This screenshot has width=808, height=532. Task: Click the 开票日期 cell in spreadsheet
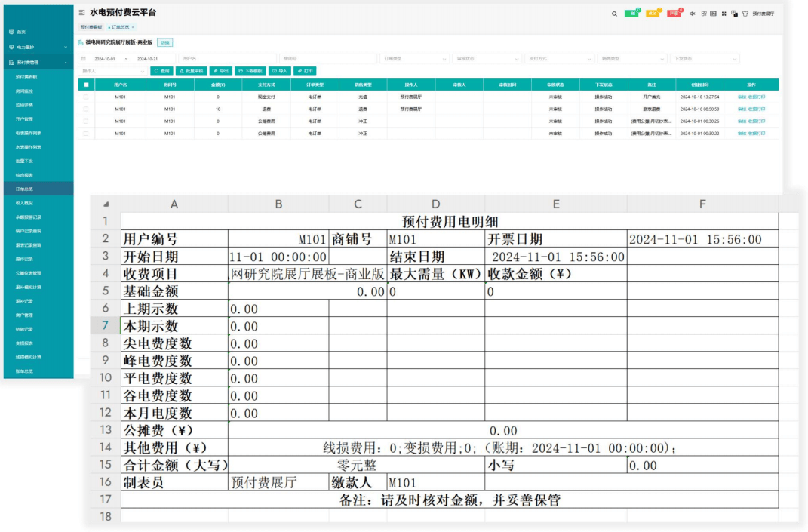tap(556, 239)
